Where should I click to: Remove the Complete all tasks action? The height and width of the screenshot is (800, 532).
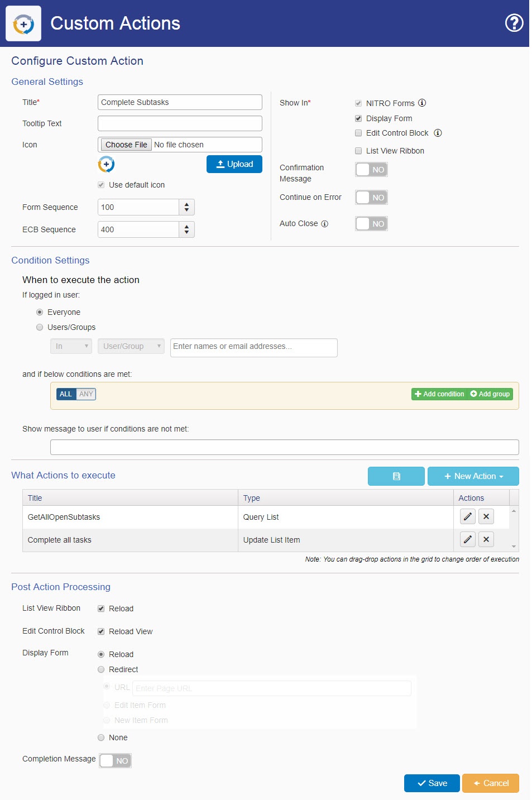[486, 539]
